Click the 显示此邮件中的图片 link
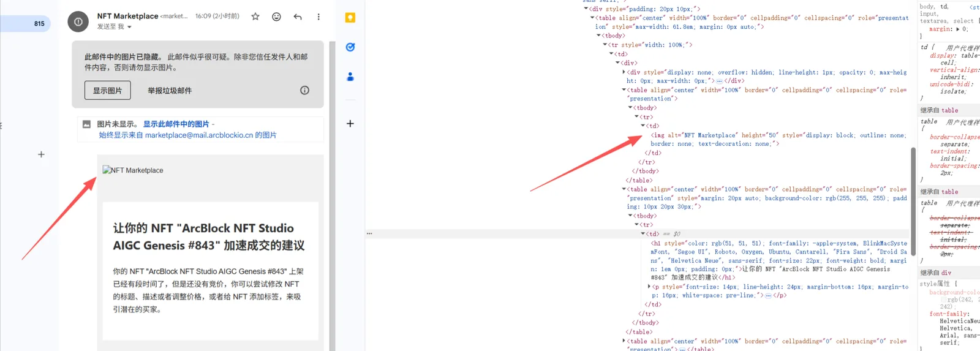 point(176,124)
